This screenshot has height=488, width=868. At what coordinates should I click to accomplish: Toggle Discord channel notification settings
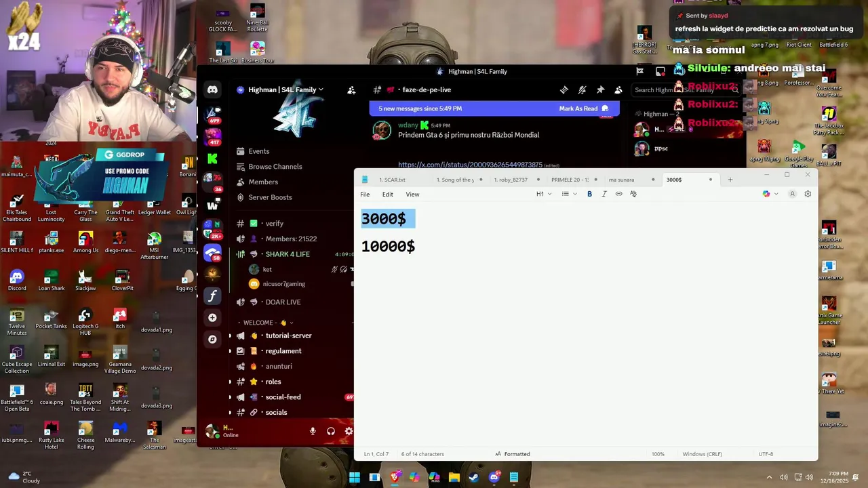tap(582, 89)
